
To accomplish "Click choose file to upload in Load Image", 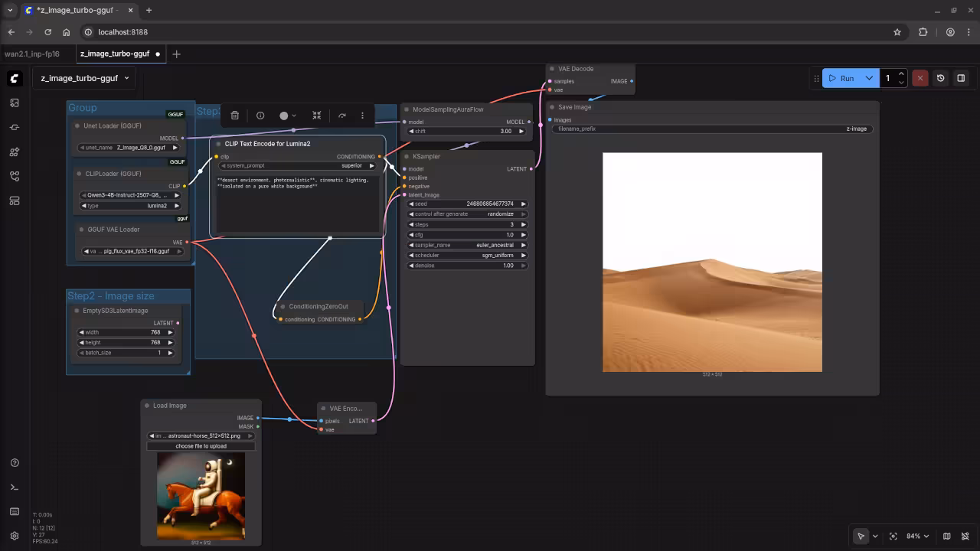I will [201, 446].
